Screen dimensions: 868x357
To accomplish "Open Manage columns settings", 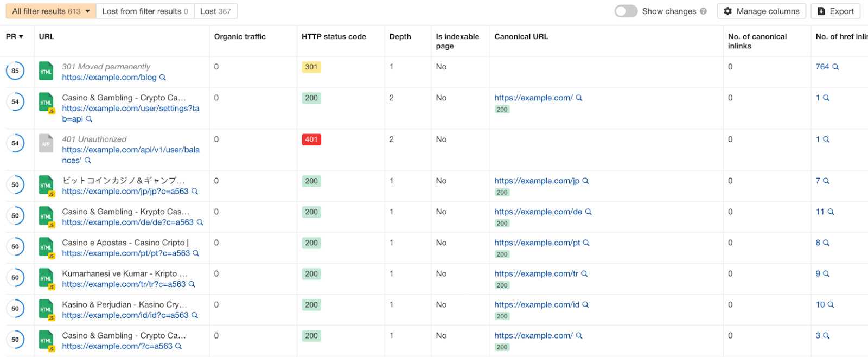I will pos(761,11).
